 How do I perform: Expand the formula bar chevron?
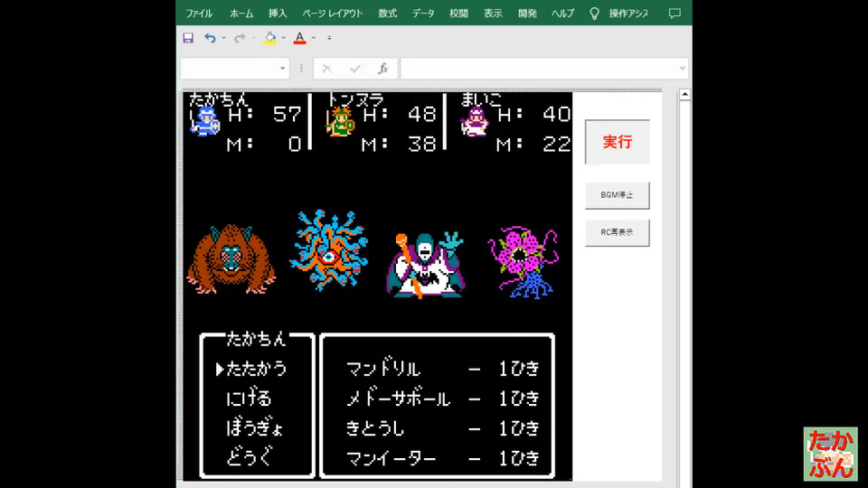[683, 69]
